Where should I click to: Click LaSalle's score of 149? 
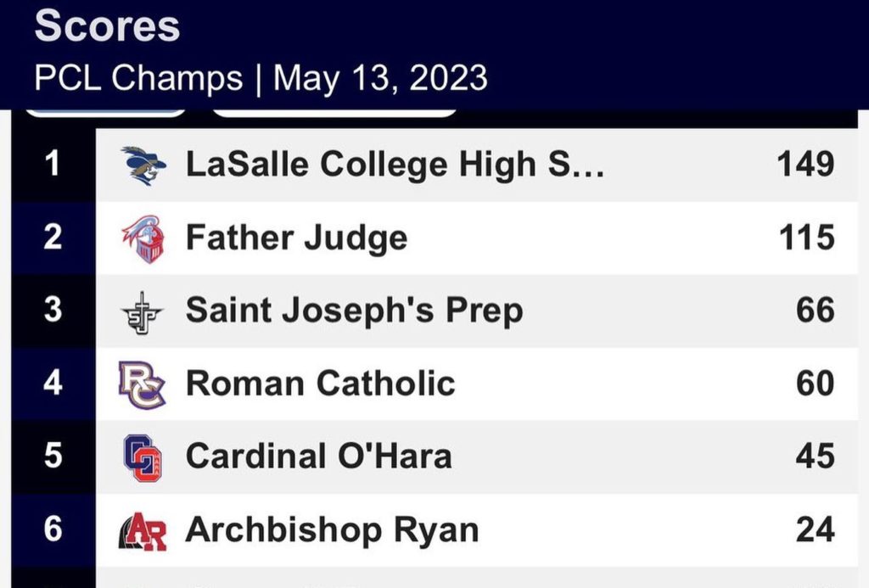(x=805, y=165)
